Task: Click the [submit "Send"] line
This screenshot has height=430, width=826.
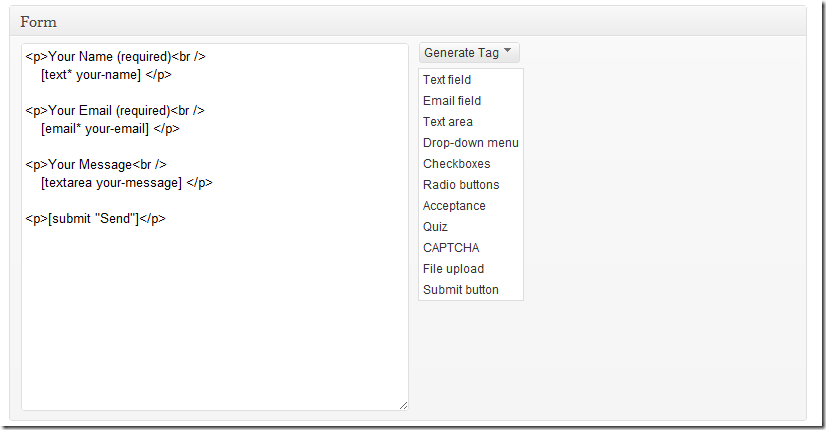Action: (x=95, y=219)
